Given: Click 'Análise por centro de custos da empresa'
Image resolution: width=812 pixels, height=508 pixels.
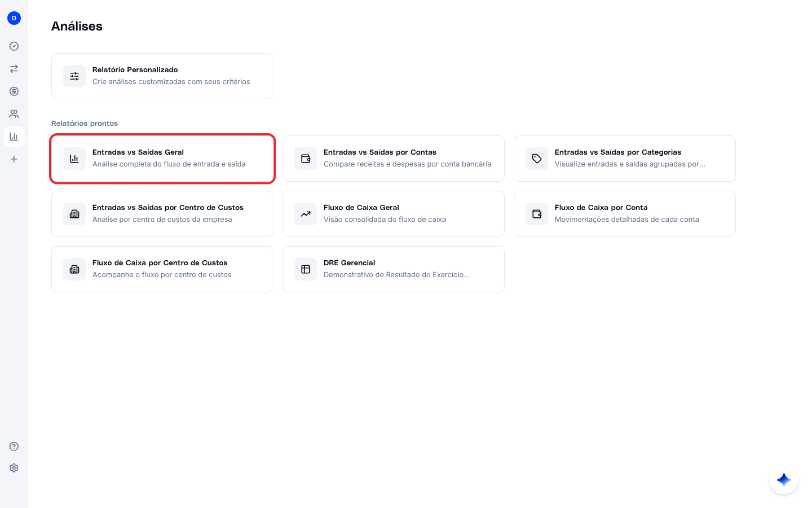Looking at the screenshot, I should pyautogui.click(x=162, y=220).
